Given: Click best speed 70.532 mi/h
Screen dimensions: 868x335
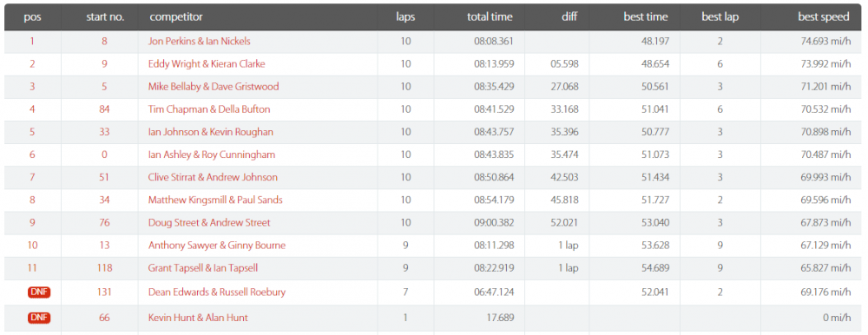Looking at the screenshot, I should tap(825, 109).
